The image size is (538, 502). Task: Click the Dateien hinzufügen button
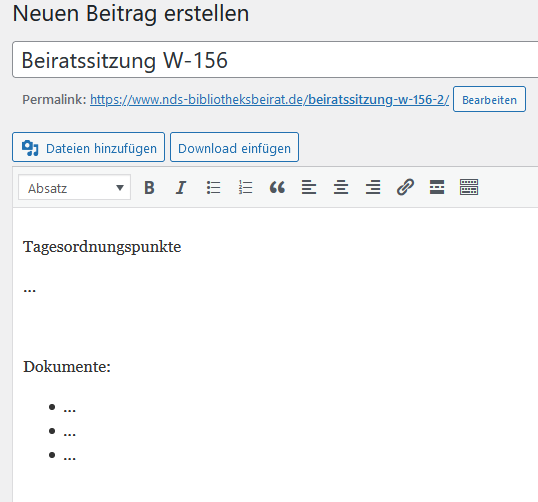click(x=89, y=147)
